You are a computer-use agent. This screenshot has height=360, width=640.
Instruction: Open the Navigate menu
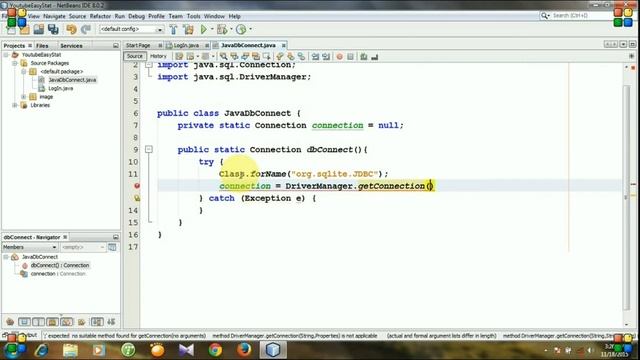(54, 16)
